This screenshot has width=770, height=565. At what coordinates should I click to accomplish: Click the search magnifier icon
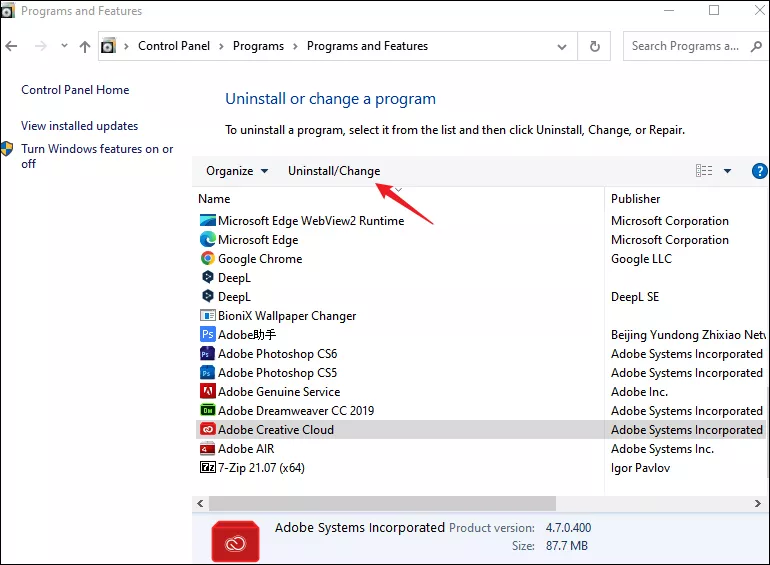(756, 46)
